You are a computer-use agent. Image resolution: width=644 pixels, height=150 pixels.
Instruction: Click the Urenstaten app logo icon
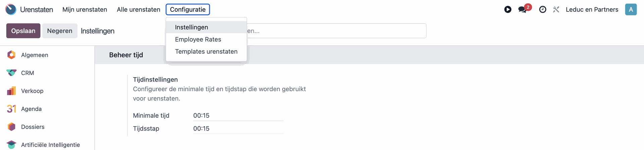[11, 9]
